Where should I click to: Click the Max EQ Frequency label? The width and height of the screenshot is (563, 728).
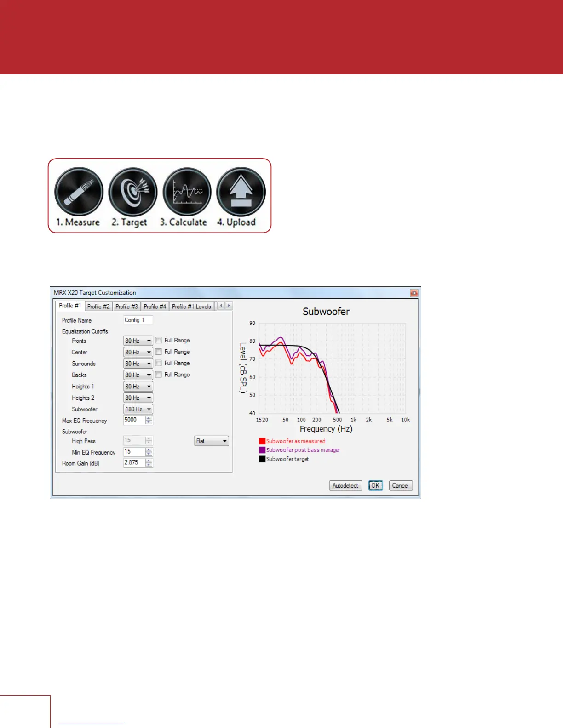(x=85, y=421)
